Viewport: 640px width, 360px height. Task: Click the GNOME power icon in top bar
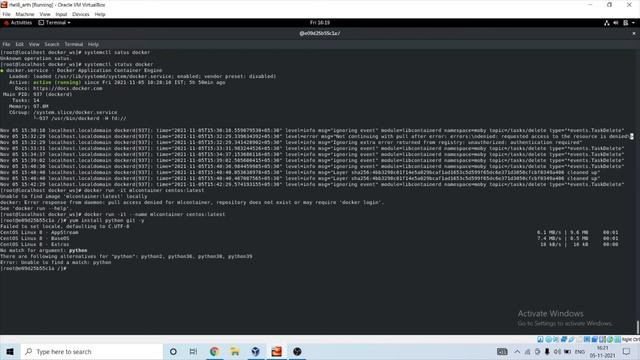pyautogui.click(x=625, y=23)
